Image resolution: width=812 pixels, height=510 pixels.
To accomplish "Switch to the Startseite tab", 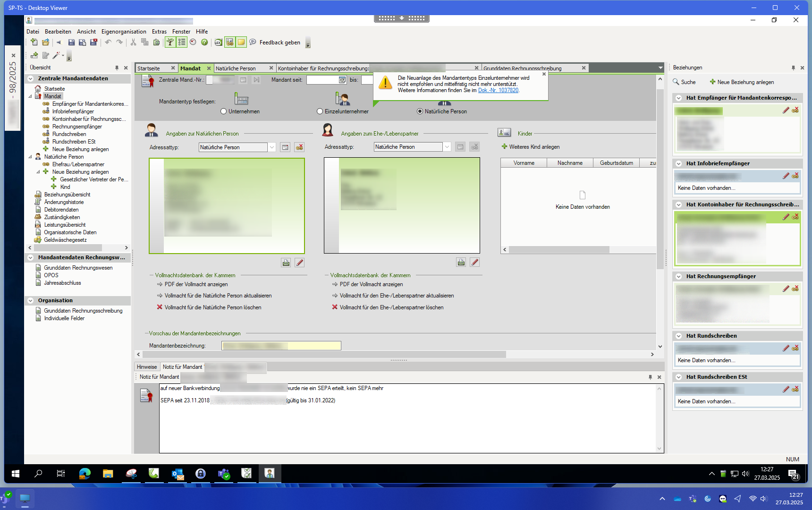I will pos(149,68).
